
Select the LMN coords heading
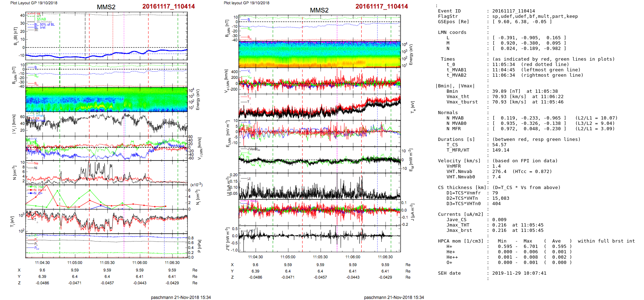click(x=452, y=32)
